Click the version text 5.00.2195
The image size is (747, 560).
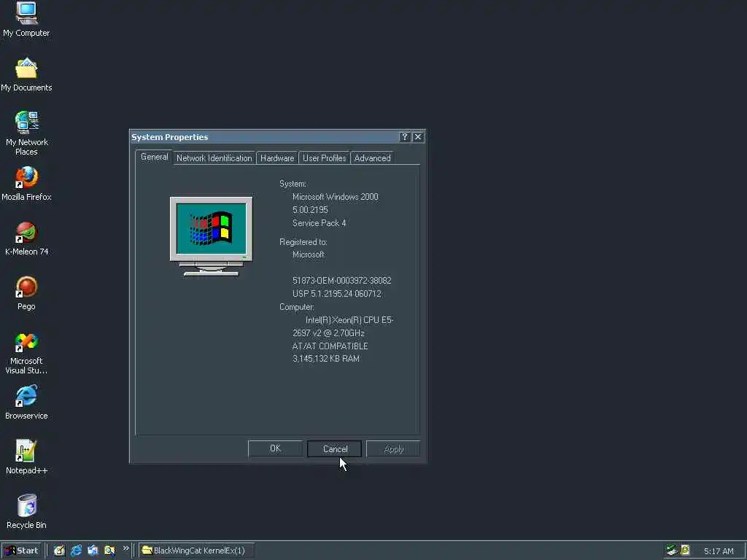(x=310, y=209)
